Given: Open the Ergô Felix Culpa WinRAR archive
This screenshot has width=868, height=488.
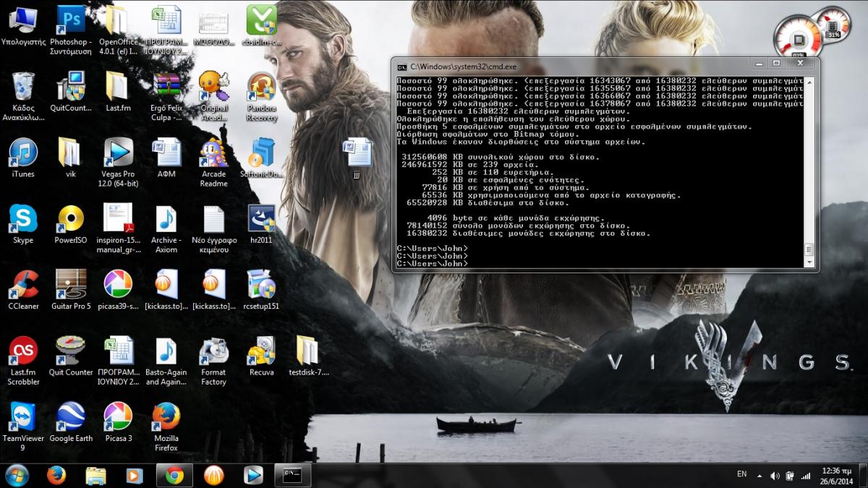Looking at the screenshot, I should pos(166,87).
